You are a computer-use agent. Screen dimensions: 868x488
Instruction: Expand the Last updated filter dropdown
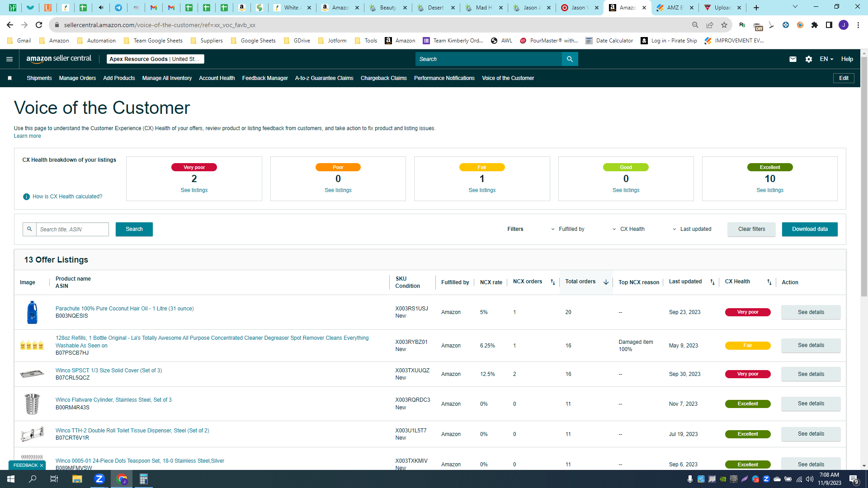point(692,229)
